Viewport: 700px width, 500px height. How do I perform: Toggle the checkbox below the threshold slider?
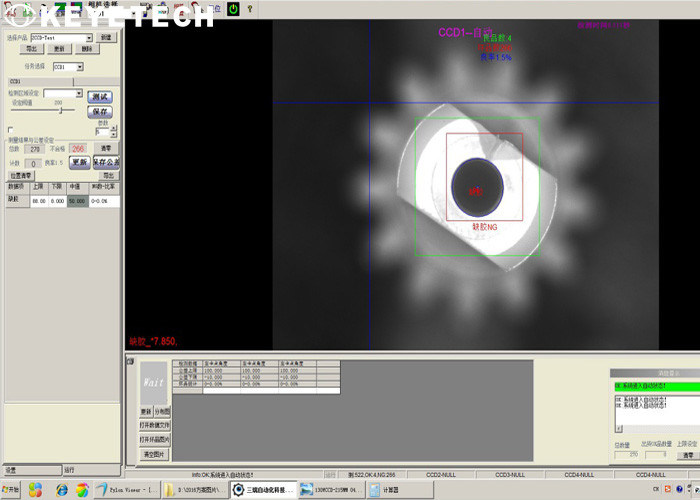click(x=10, y=129)
